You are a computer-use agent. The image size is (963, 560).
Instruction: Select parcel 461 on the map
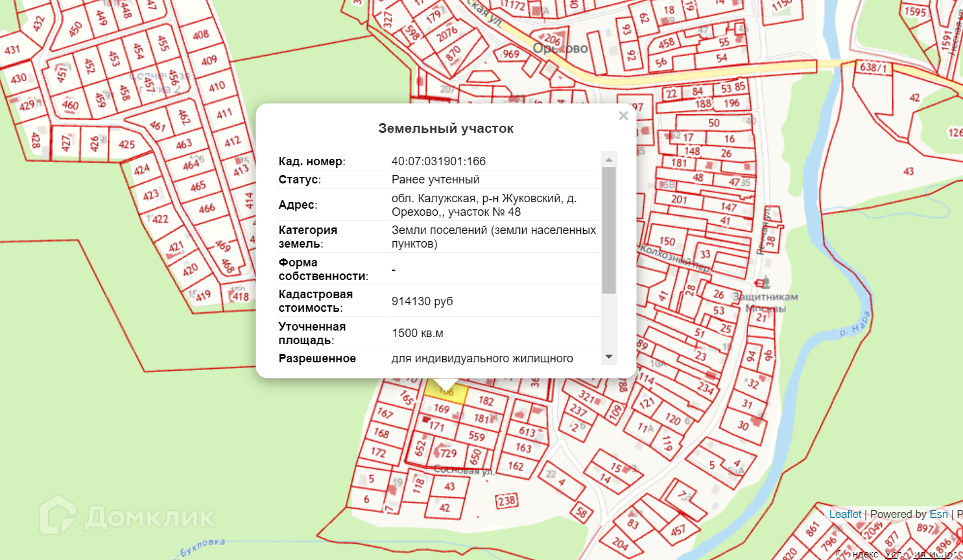[x=158, y=125]
